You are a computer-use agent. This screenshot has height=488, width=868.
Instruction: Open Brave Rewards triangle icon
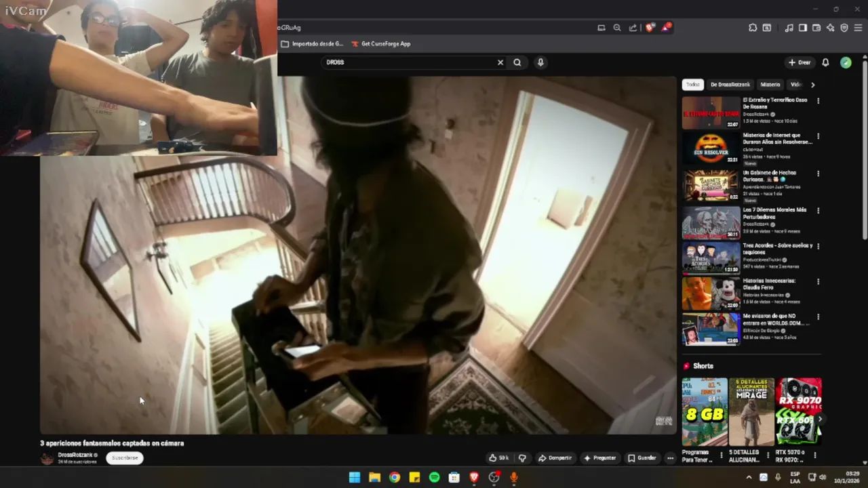pyautogui.click(x=667, y=28)
